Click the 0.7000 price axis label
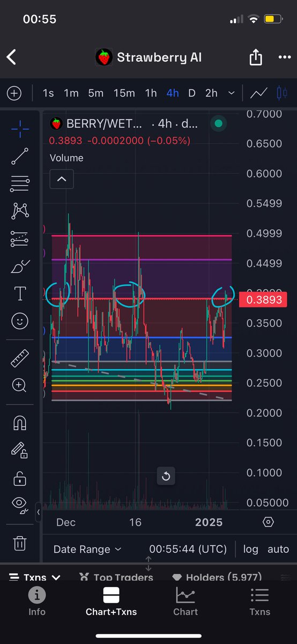Image resolution: width=297 pixels, height=644 pixels. pos(264,114)
